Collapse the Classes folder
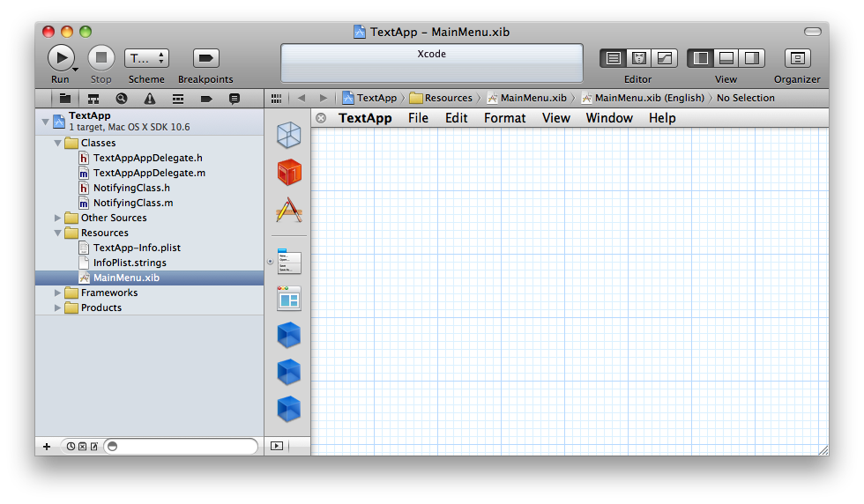 click(x=57, y=143)
